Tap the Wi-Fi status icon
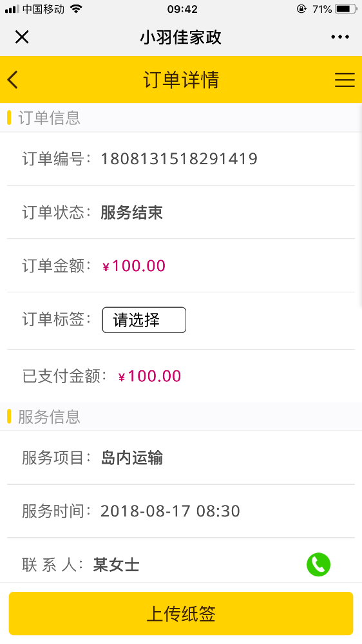Screen dimensions: 362x644 [75, 8]
